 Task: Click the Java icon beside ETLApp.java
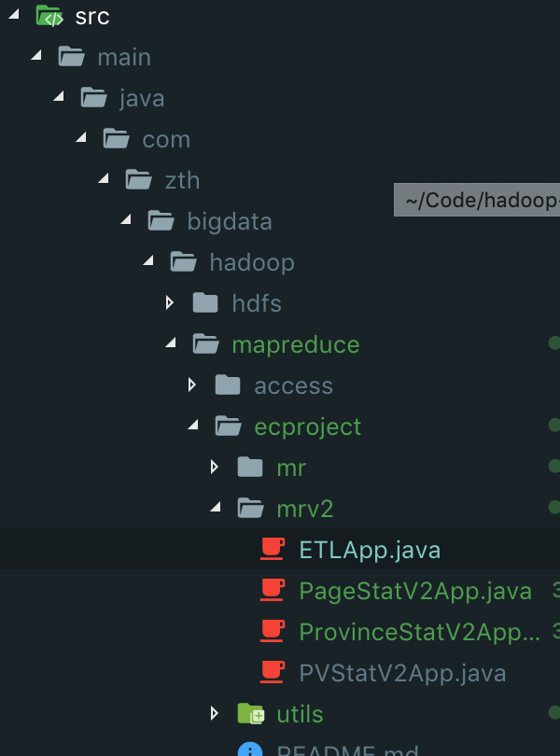272,550
